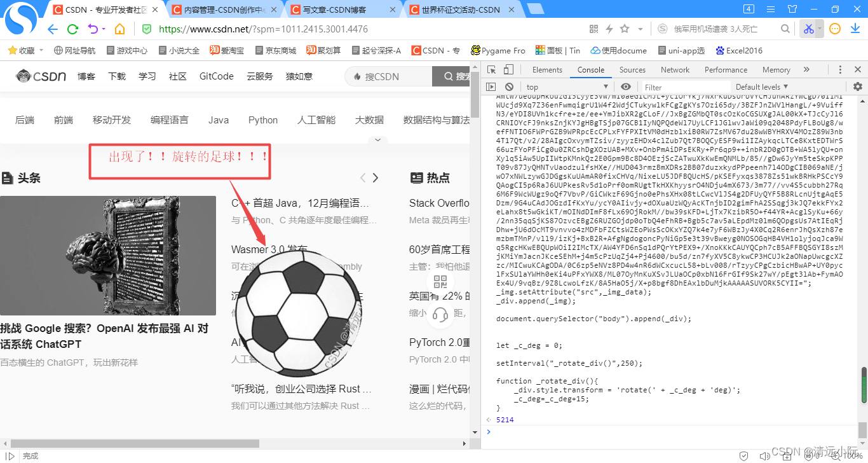Open the 收藏 favorites dropdown
The width and height of the screenshot is (868, 463).
(x=41, y=51)
